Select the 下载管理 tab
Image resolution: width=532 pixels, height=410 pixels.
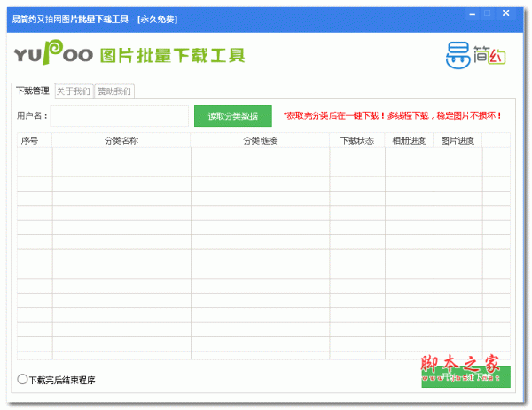33,91
